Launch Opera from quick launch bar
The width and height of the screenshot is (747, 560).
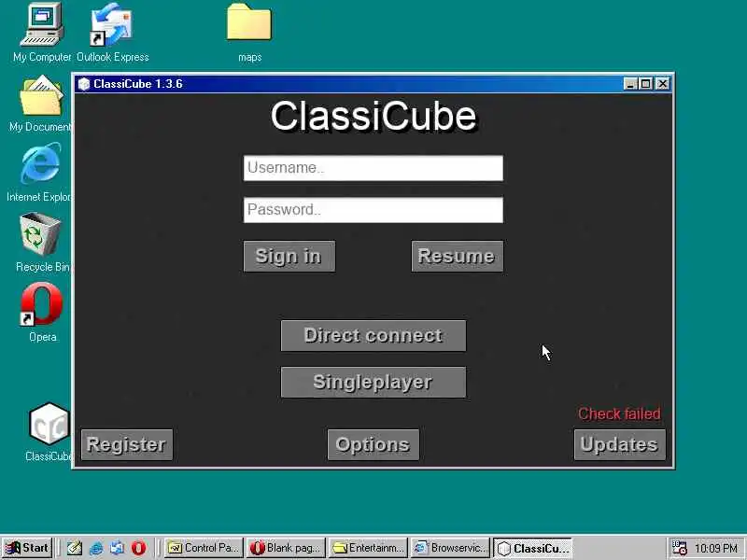click(138, 548)
